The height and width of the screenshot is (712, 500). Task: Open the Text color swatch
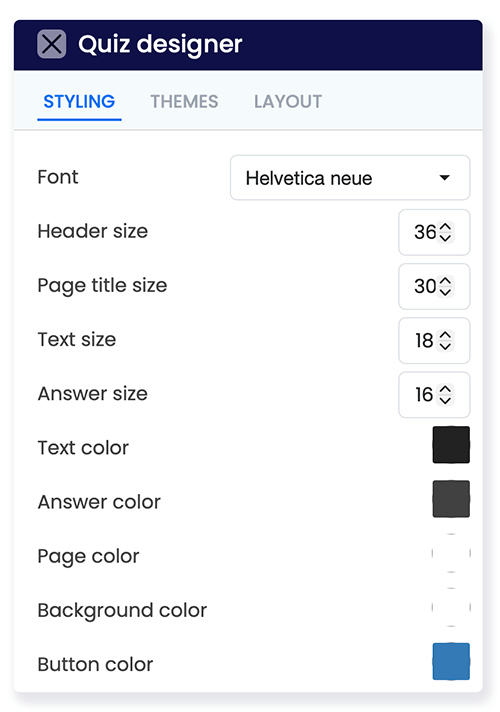451,445
